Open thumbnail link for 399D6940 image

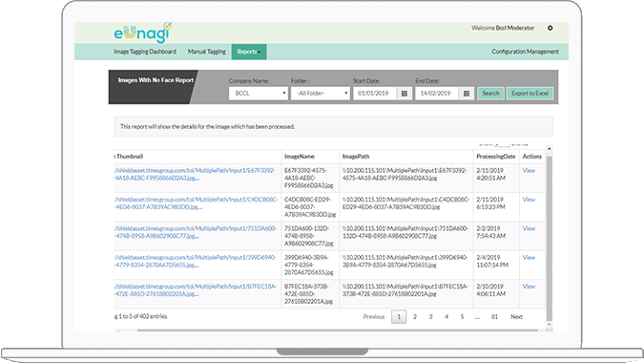(x=195, y=261)
